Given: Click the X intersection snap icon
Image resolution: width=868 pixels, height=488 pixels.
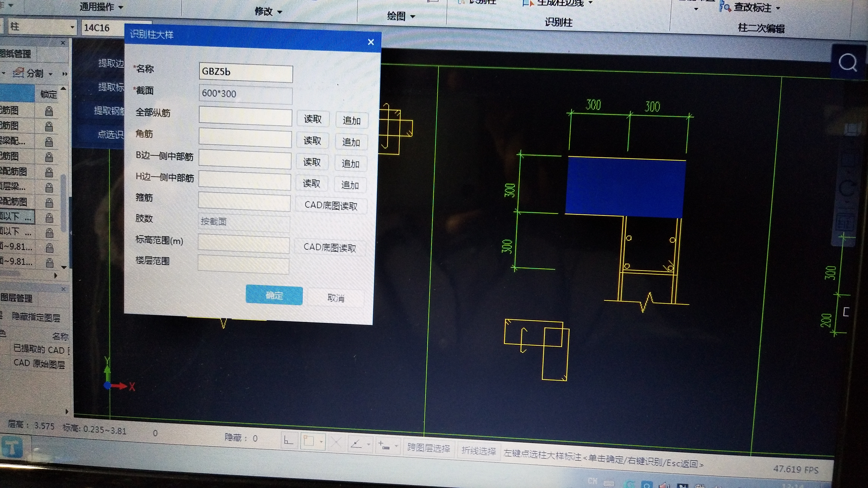Looking at the screenshot, I should coord(336,442).
